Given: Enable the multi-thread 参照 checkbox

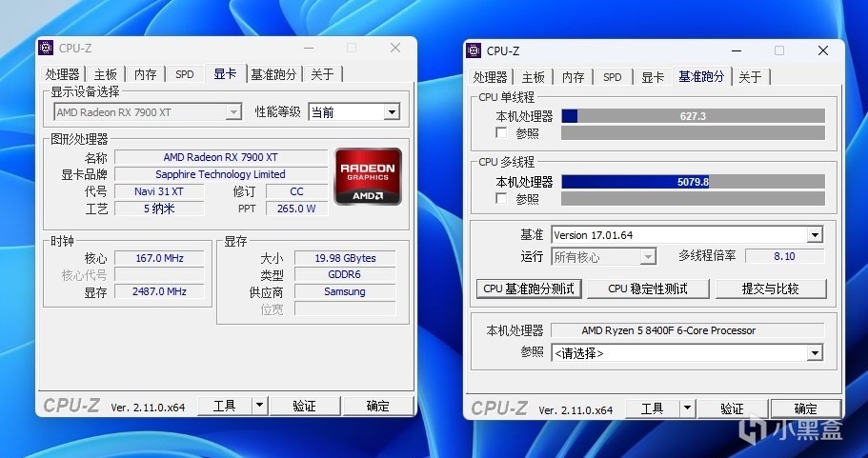Looking at the screenshot, I should tap(501, 198).
